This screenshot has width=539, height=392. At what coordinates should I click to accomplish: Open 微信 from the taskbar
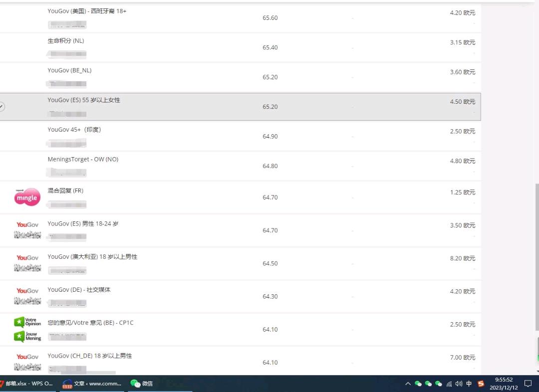[x=142, y=384]
